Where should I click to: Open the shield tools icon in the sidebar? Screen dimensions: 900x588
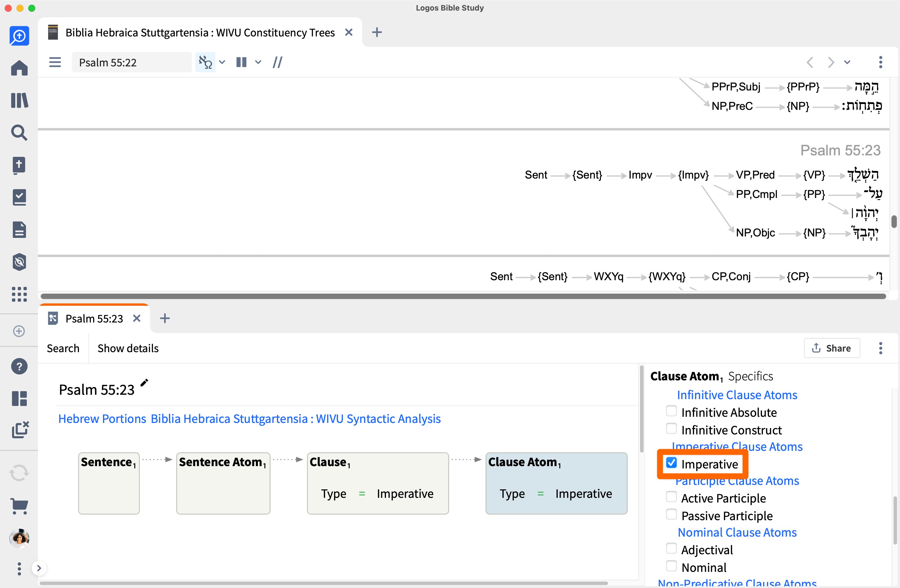click(x=19, y=262)
